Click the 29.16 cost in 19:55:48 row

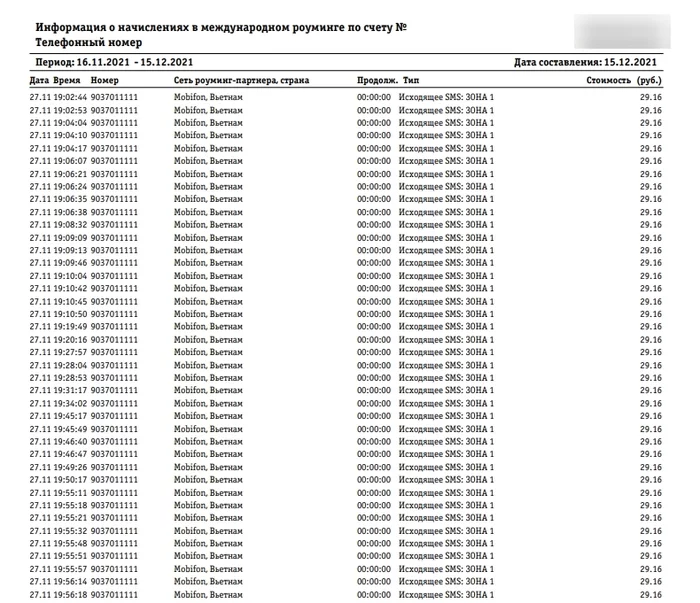tap(650, 544)
